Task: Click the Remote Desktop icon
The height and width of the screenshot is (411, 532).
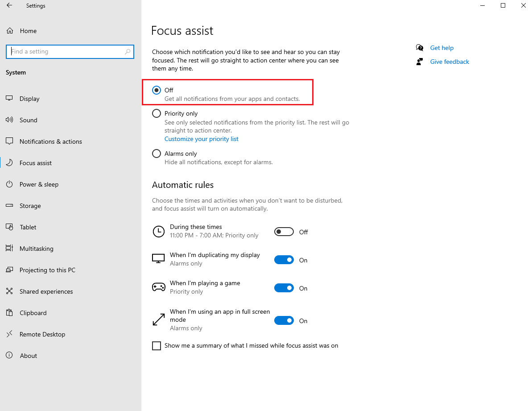Action: [9, 334]
